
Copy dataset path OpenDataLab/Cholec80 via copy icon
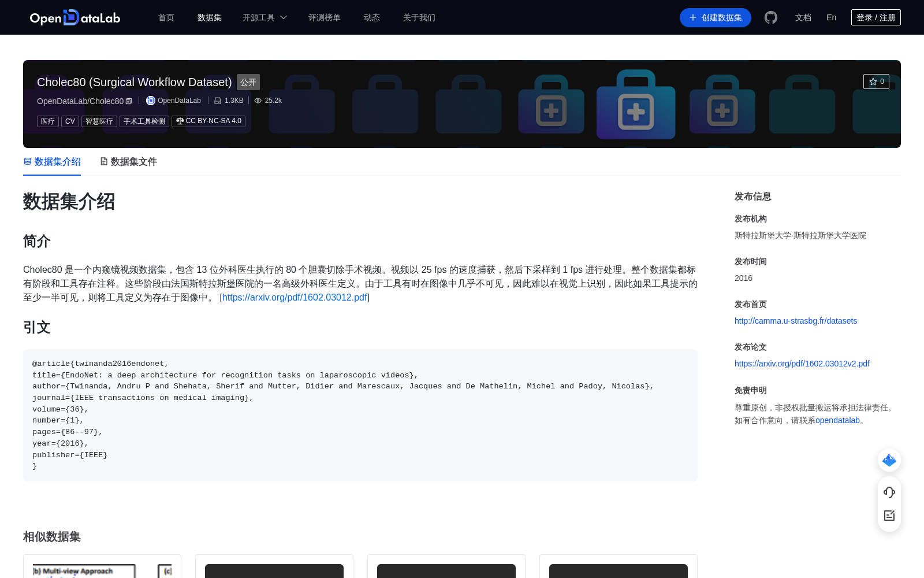(x=129, y=101)
